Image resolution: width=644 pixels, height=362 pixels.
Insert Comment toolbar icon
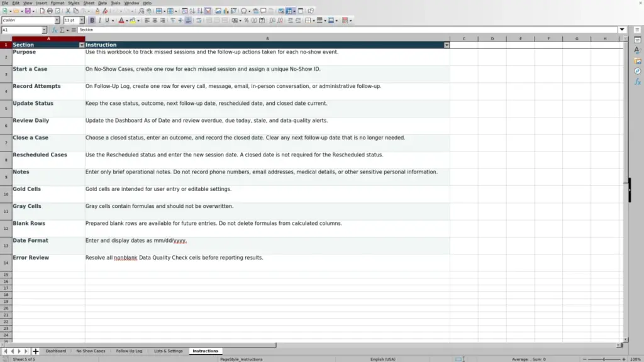coord(264,11)
